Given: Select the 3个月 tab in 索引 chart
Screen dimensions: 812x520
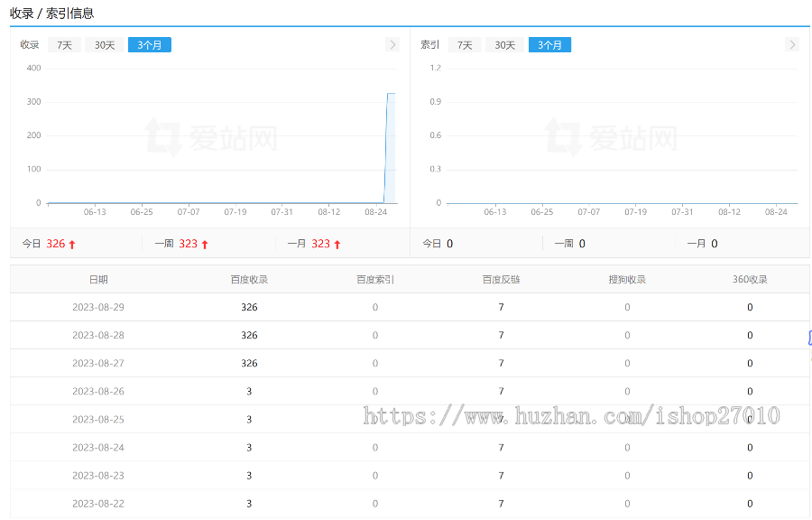Looking at the screenshot, I should (x=550, y=45).
